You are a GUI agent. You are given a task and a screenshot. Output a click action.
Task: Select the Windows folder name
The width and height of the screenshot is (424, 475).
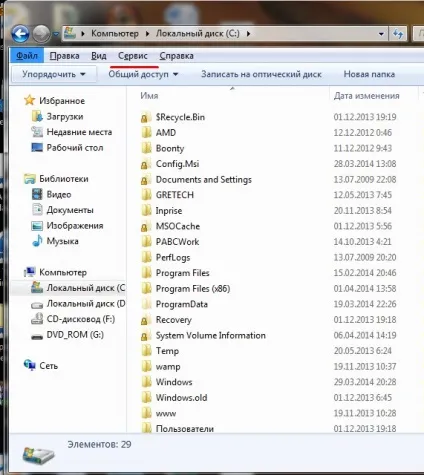pos(174,382)
